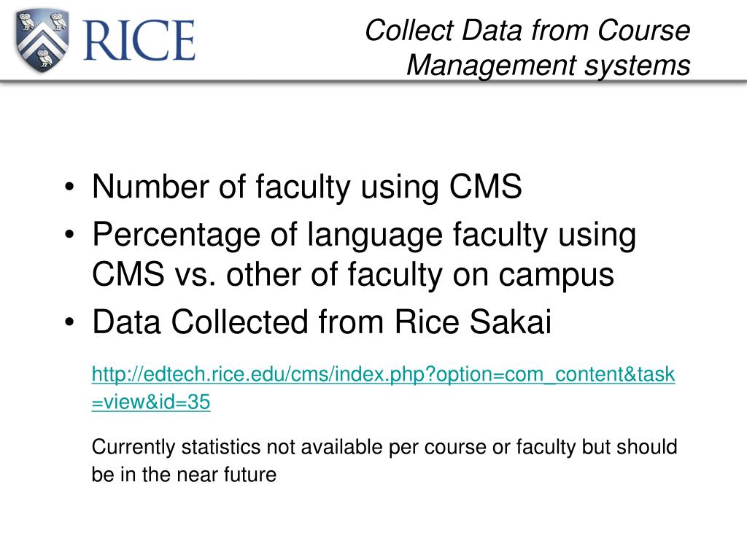Click the horizontal divider line under header

(x=373, y=82)
